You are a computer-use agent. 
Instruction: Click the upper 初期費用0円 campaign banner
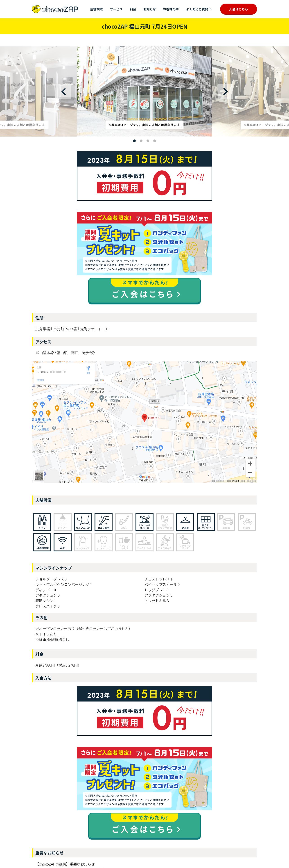click(144, 176)
